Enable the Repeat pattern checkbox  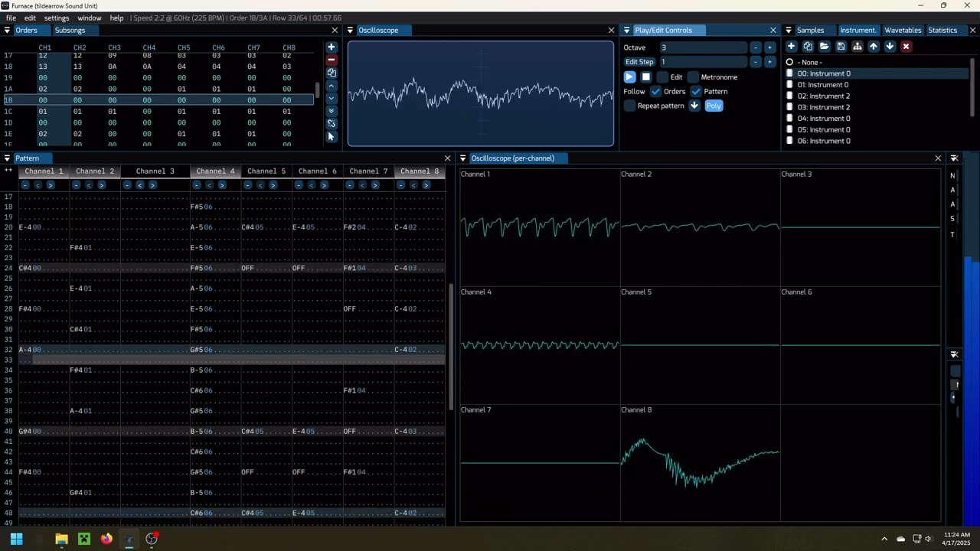click(x=630, y=106)
